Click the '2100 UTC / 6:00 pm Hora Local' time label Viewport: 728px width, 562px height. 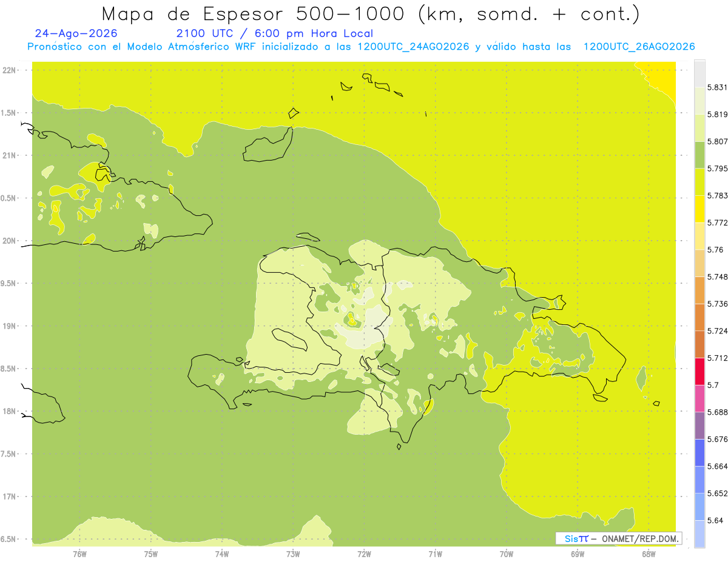click(275, 33)
